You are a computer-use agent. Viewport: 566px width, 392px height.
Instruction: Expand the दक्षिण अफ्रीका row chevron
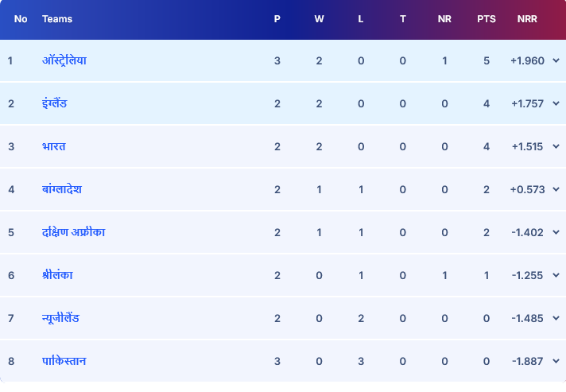point(555,232)
